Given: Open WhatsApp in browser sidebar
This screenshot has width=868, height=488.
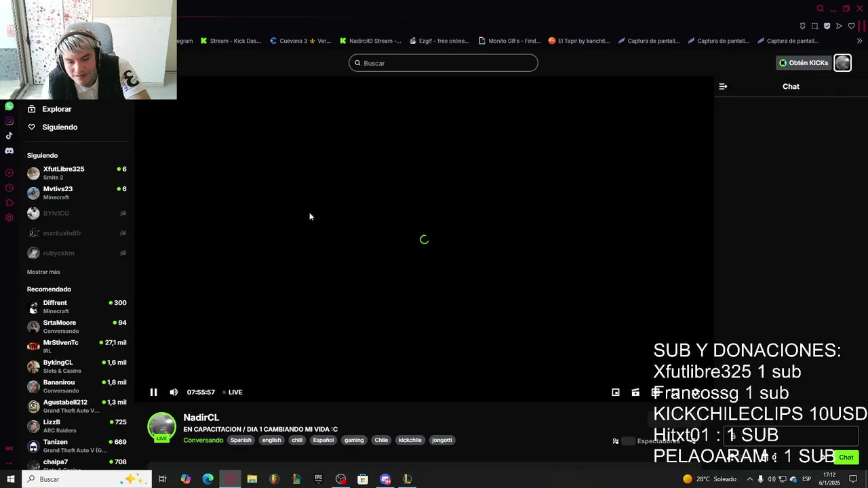Looking at the screenshot, I should pyautogui.click(x=9, y=106).
